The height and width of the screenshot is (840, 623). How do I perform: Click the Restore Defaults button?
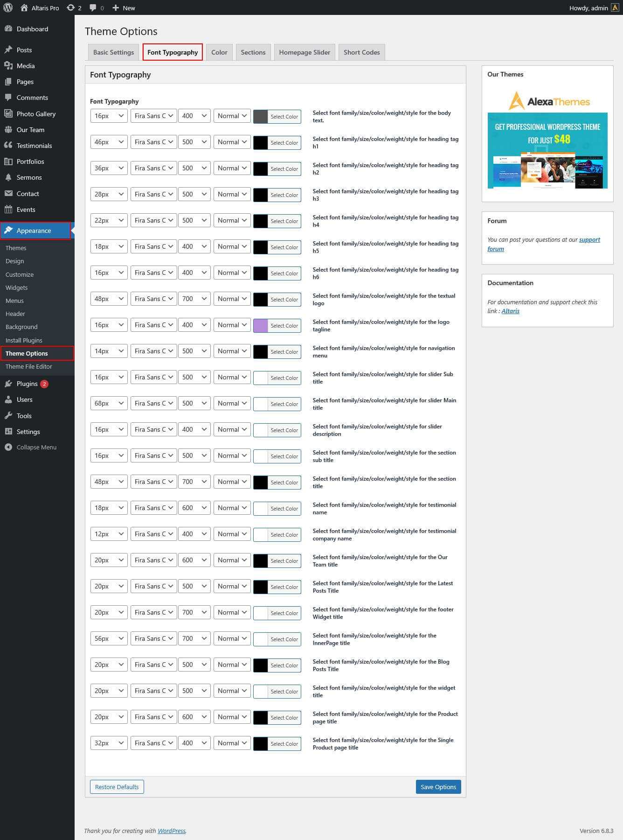[117, 787]
